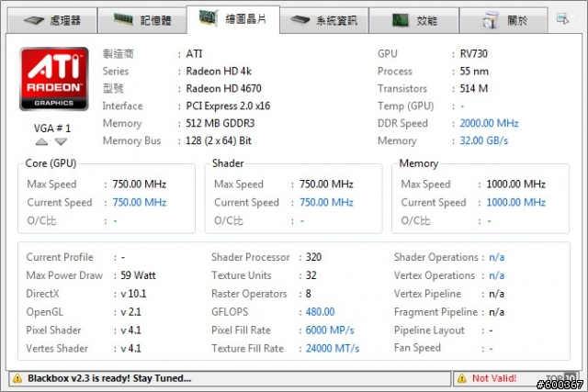588x392 pixels.
Task: Click the Vertes Shader label
Action: [x=57, y=349]
